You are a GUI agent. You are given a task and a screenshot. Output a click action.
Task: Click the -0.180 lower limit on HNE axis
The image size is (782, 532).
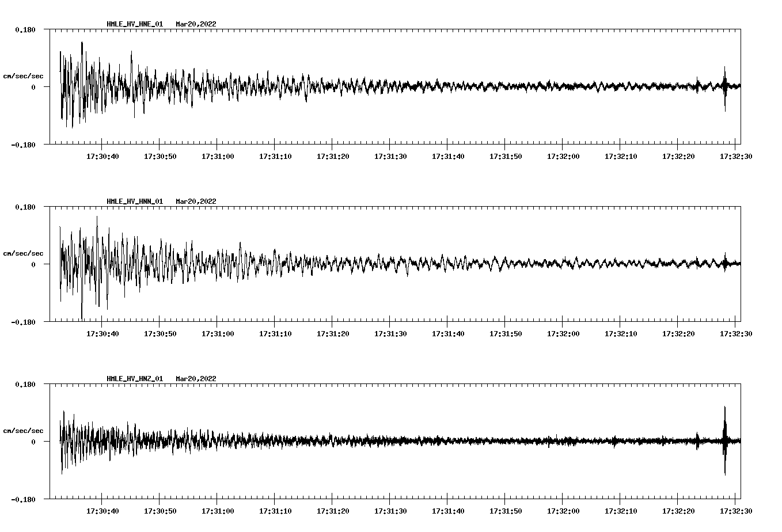point(23,145)
